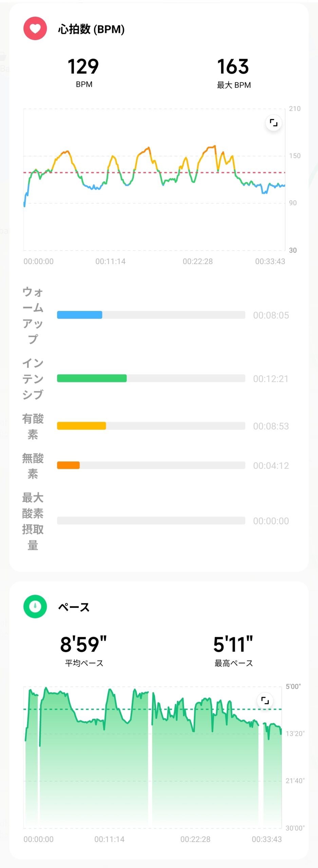
Task: Expand the heart rate chart fullscreen
Action: point(274,122)
